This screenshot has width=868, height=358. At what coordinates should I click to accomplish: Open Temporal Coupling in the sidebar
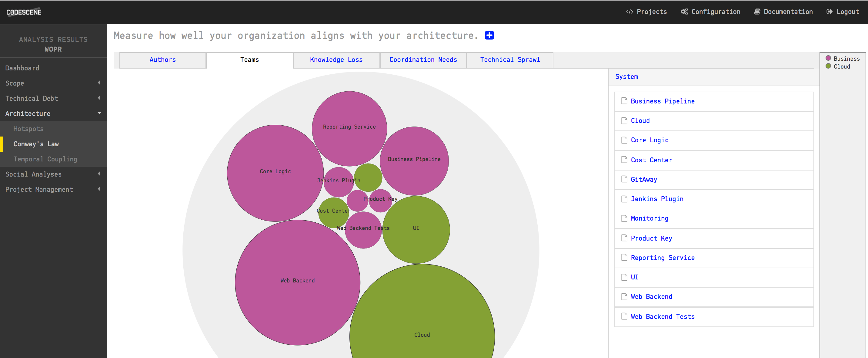tap(45, 159)
